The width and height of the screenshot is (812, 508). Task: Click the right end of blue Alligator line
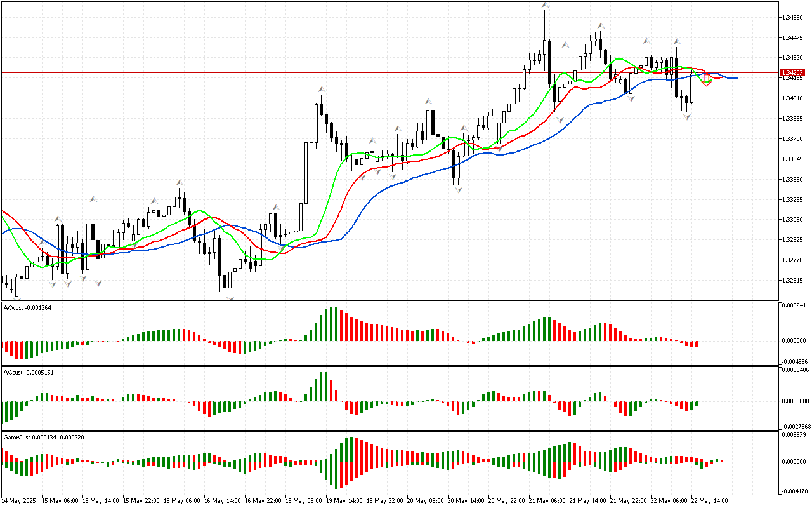[736, 77]
